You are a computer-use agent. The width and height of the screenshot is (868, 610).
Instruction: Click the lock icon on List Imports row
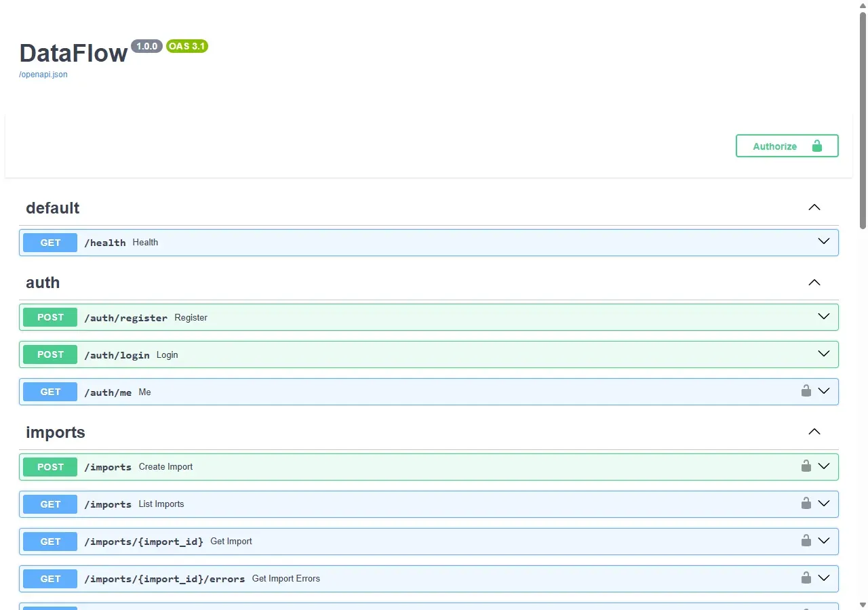(806, 503)
